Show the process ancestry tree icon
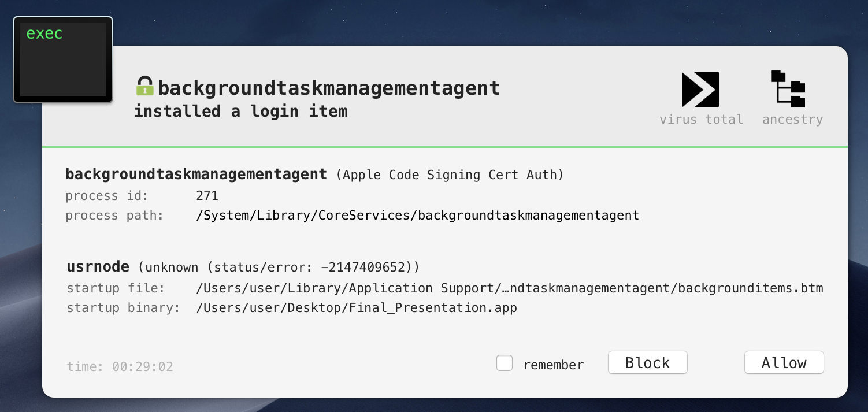 (x=788, y=89)
